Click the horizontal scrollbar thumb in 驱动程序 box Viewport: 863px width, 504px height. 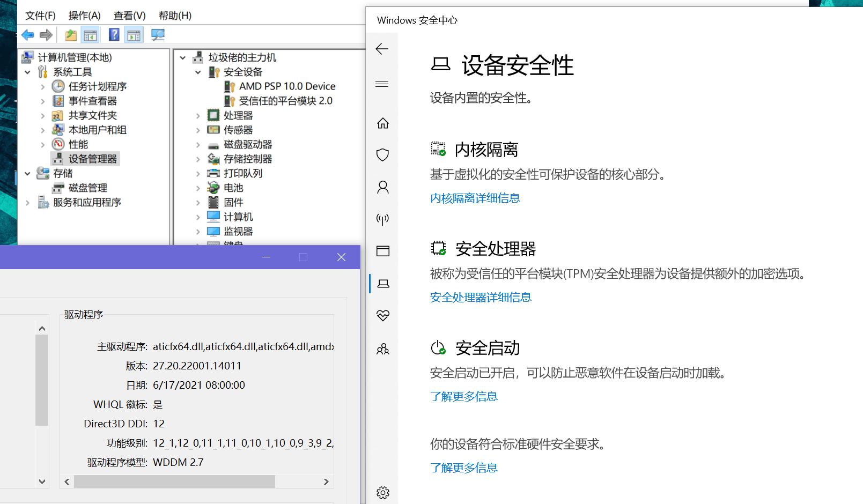[174, 481]
